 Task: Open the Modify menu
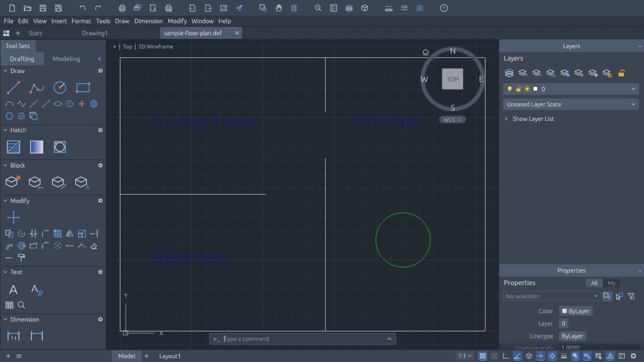(x=177, y=21)
